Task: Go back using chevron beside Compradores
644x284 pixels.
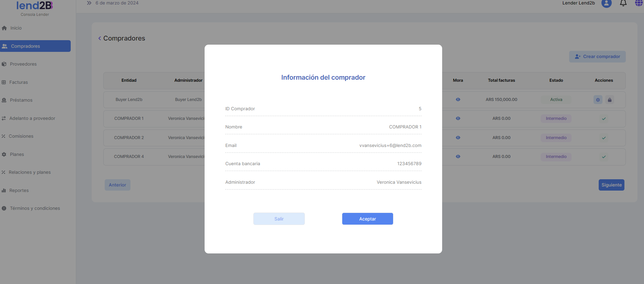Action: click(x=100, y=38)
